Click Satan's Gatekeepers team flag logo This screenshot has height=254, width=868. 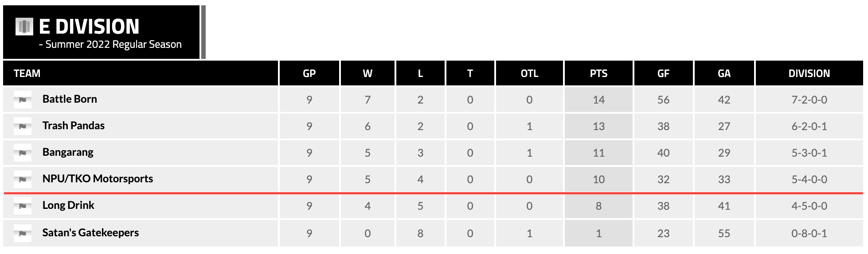23,233
